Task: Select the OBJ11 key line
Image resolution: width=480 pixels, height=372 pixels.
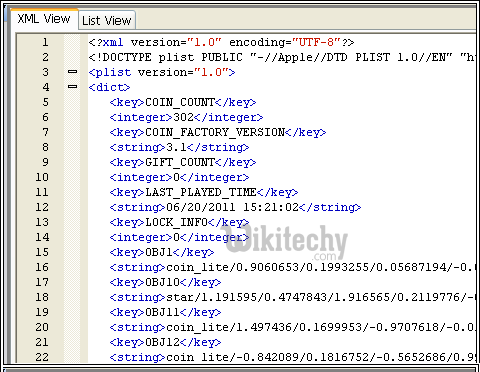Action: 165,312
